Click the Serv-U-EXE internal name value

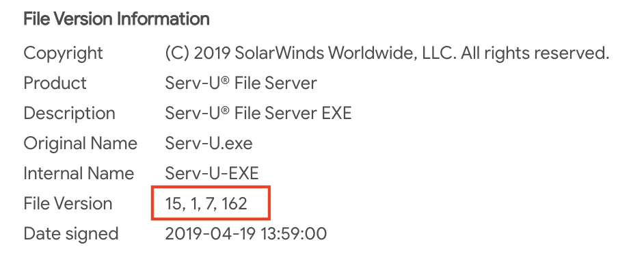pyautogui.click(x=212, y=173)
